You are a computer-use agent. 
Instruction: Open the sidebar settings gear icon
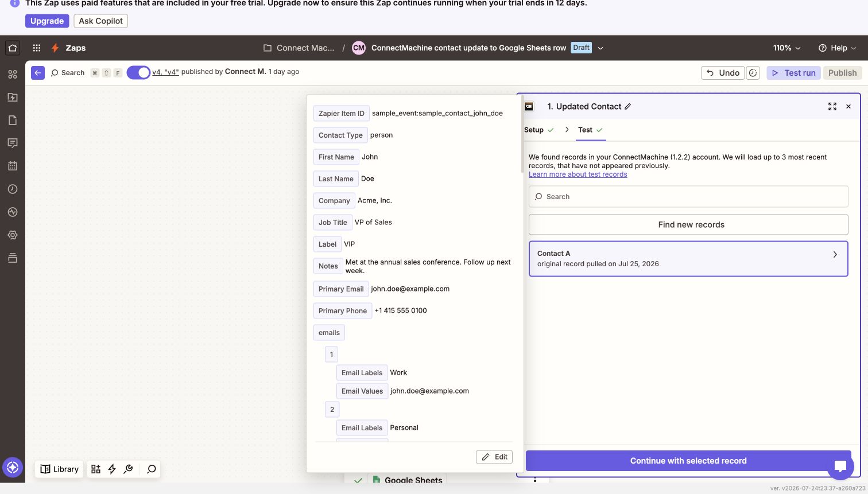13,235
